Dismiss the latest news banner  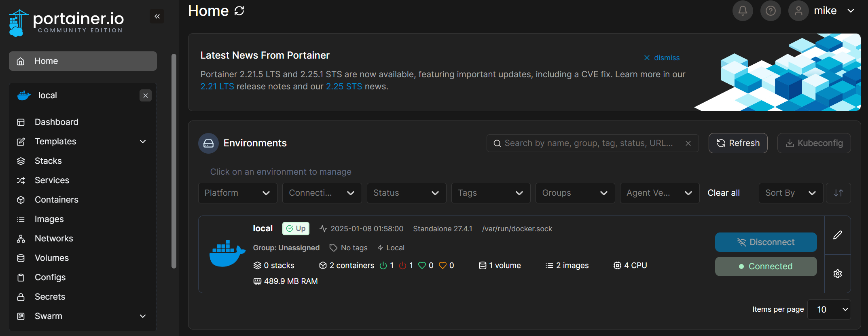662,58
